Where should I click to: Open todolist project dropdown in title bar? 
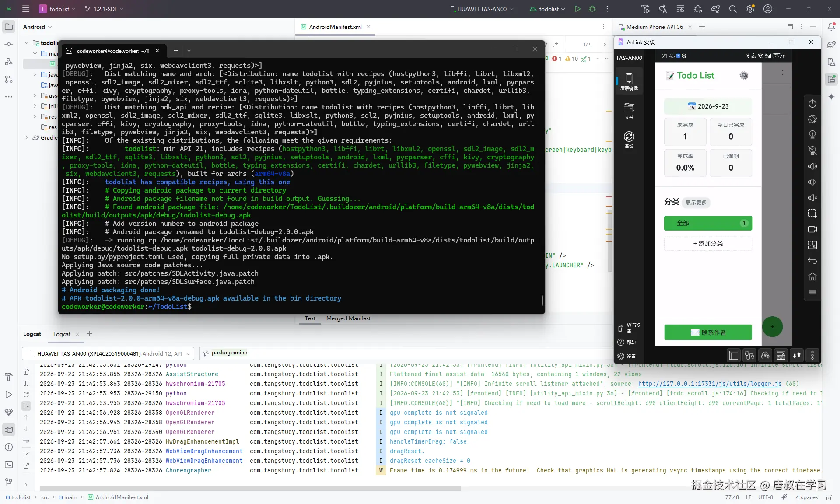(x=57, y=9)
